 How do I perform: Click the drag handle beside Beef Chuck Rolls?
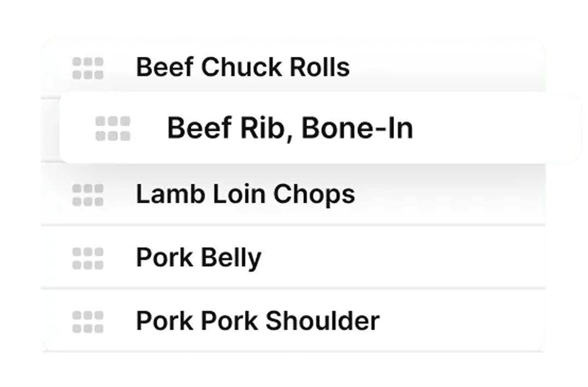pos(87,67)
